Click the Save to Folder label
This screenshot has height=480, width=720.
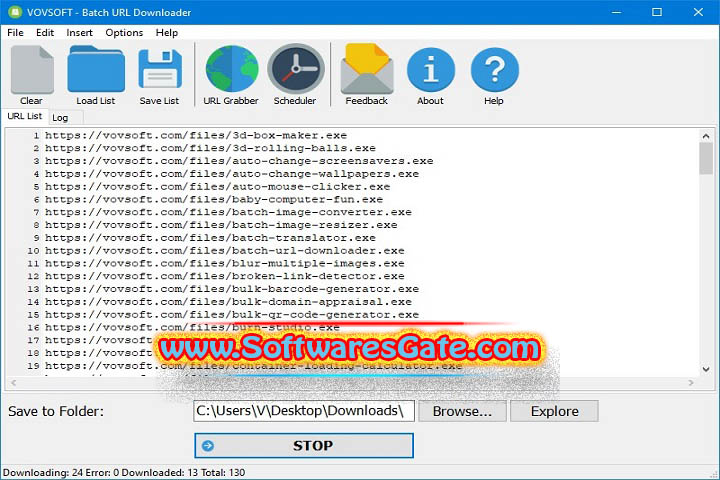56,411
